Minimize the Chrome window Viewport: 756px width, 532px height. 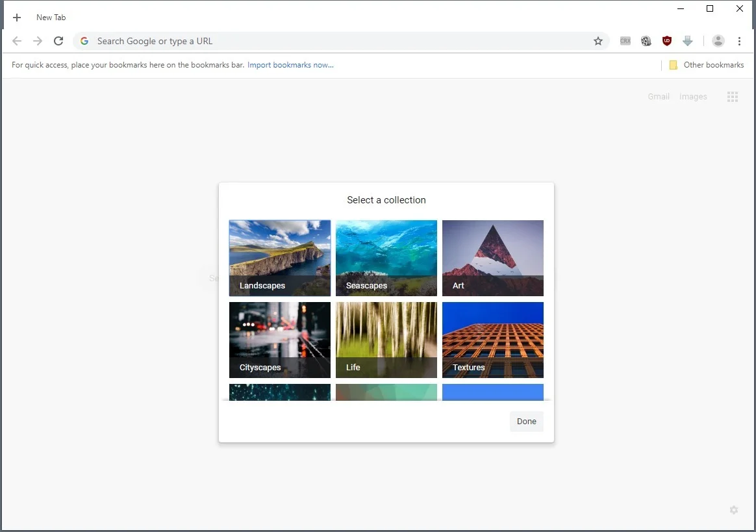pyautogui.click(x=680, y=8)
